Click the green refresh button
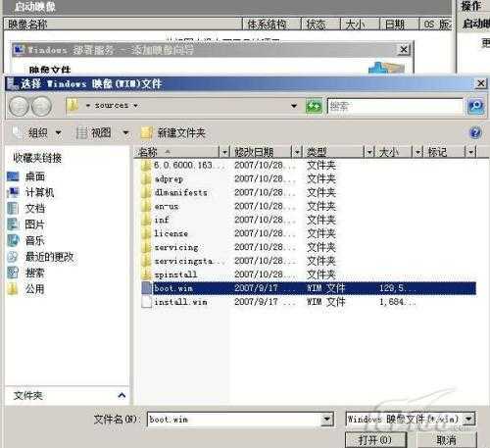Viewport: 490px width, 448px height. pos(314,106)
